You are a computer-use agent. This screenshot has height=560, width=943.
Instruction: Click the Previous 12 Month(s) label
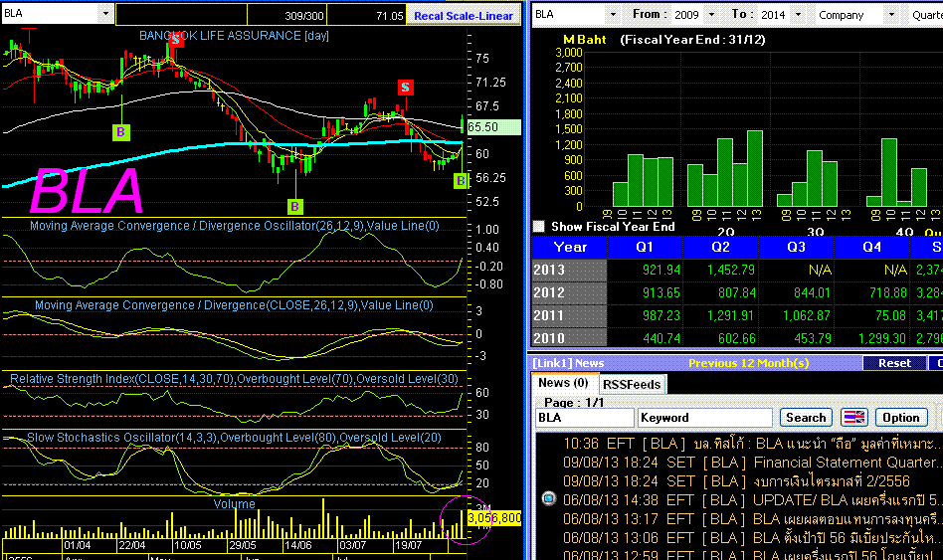748,363
